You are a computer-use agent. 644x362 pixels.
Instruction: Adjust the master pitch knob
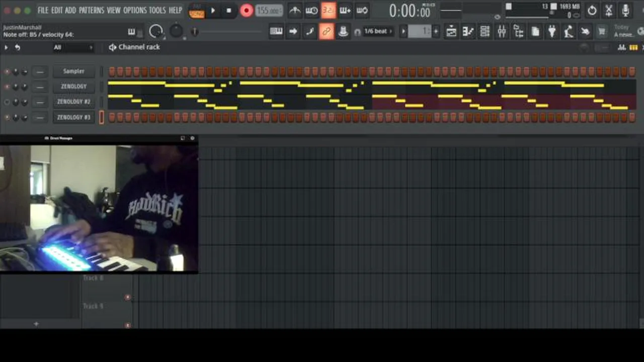point(176,31)
